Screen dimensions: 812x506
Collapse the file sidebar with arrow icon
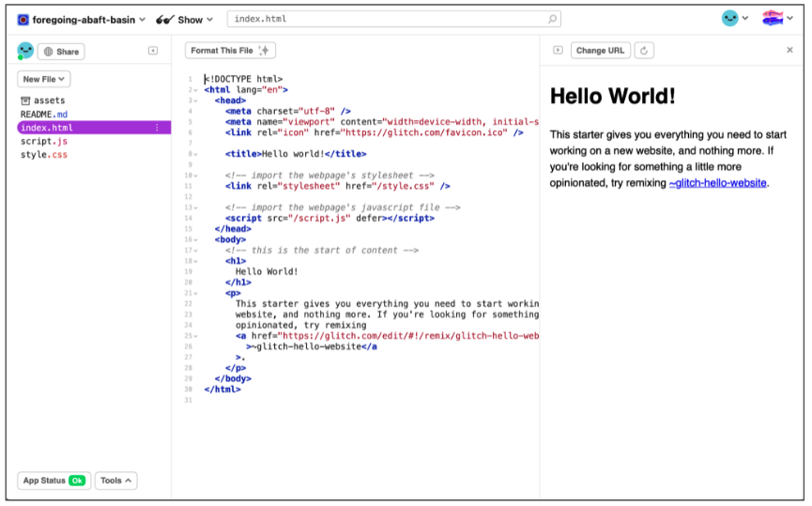[x=153, y=51]
